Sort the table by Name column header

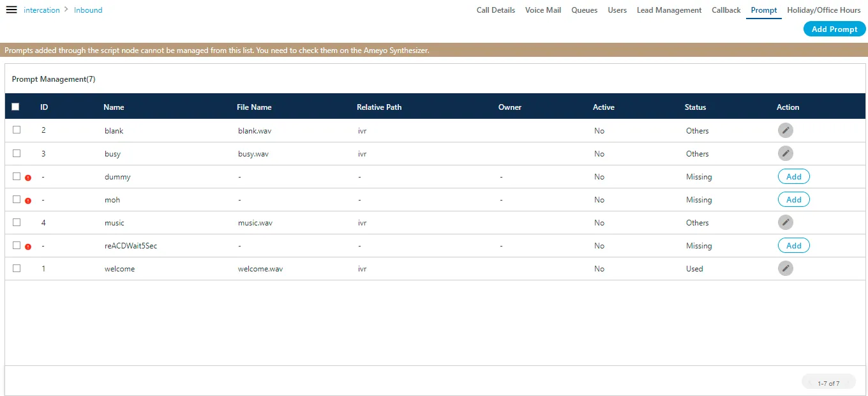(114, 107)
